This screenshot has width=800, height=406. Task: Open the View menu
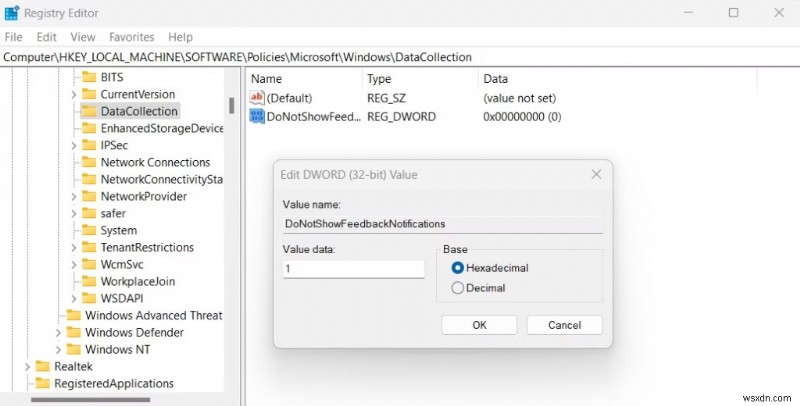click(83, 37)
